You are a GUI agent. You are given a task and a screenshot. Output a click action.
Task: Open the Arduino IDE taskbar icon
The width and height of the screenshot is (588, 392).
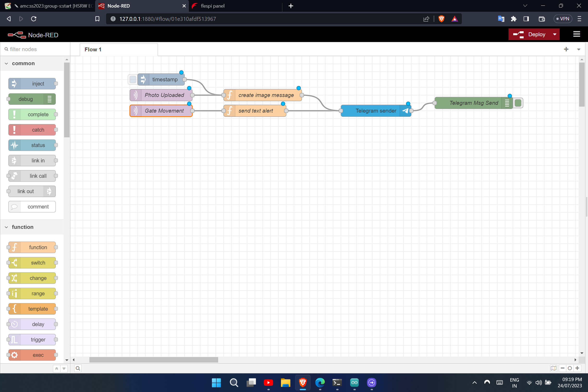354,382
